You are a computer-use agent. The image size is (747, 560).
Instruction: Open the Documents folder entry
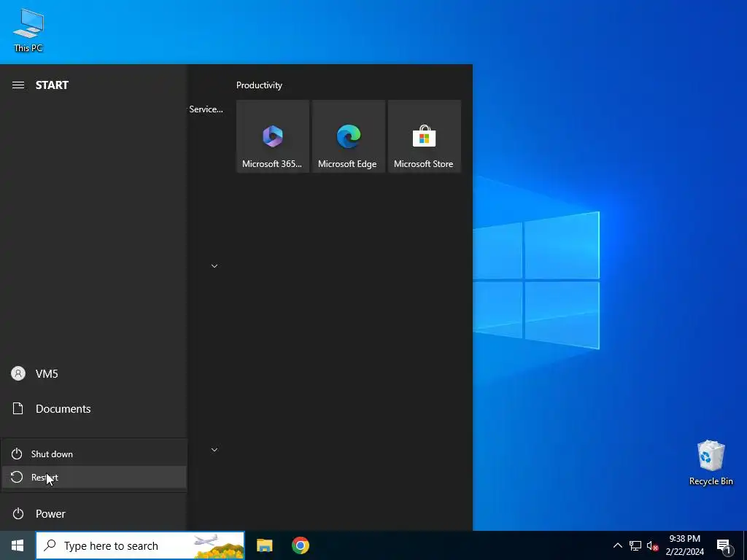(x=93, y=408)
